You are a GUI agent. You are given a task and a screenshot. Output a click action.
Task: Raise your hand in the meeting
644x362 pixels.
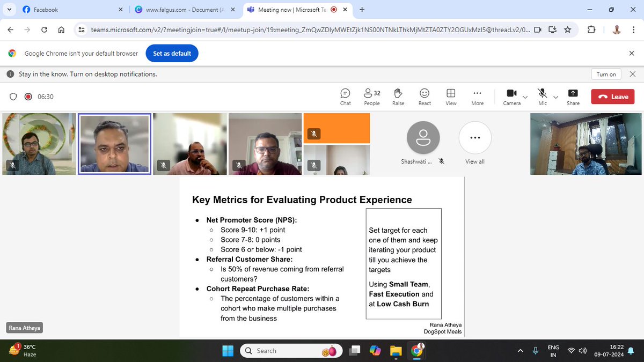point(398,97)
